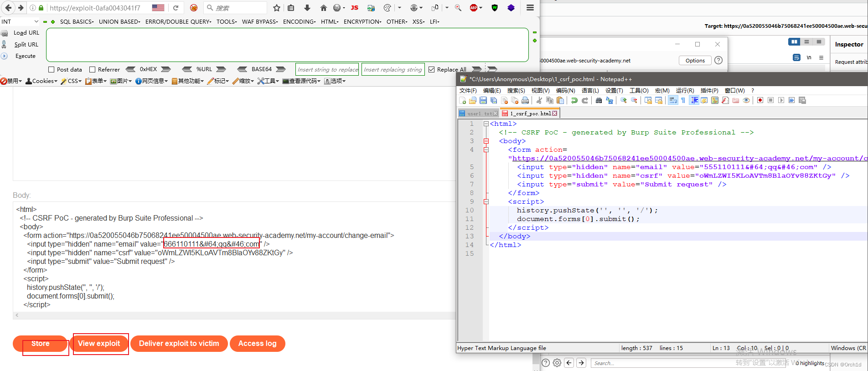Viewport: 868px width, 371px height.
Task: Click View exploit button
Action: (99, 343)
